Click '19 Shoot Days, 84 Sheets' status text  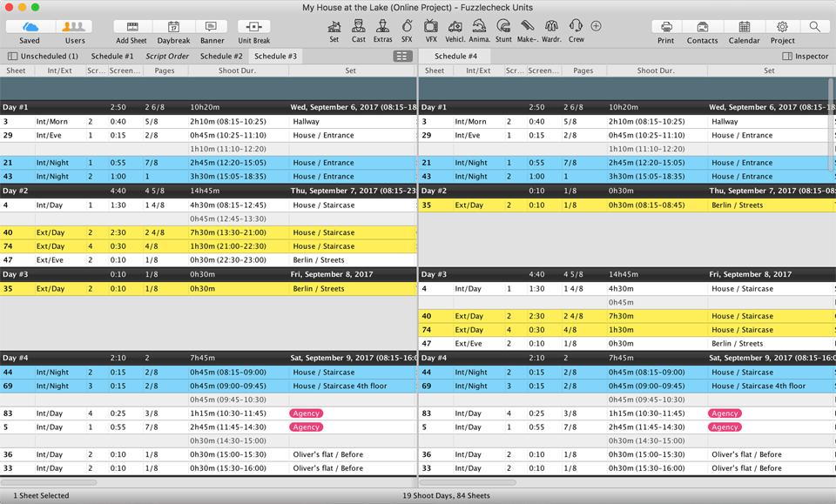pyautogui.click(x=446, y=495)
